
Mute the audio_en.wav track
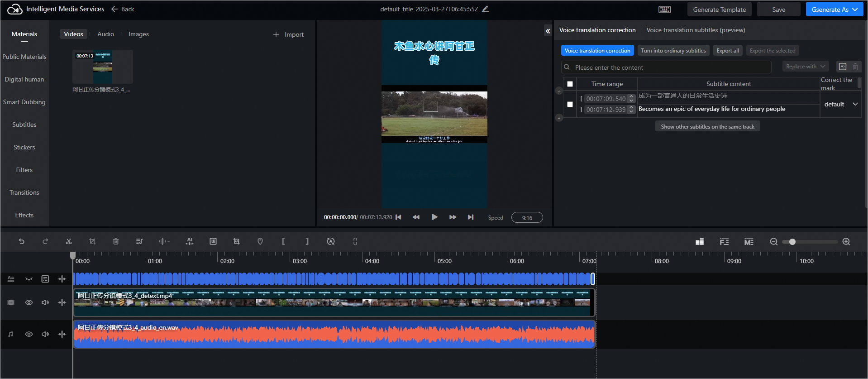click(x=45, y=334)
